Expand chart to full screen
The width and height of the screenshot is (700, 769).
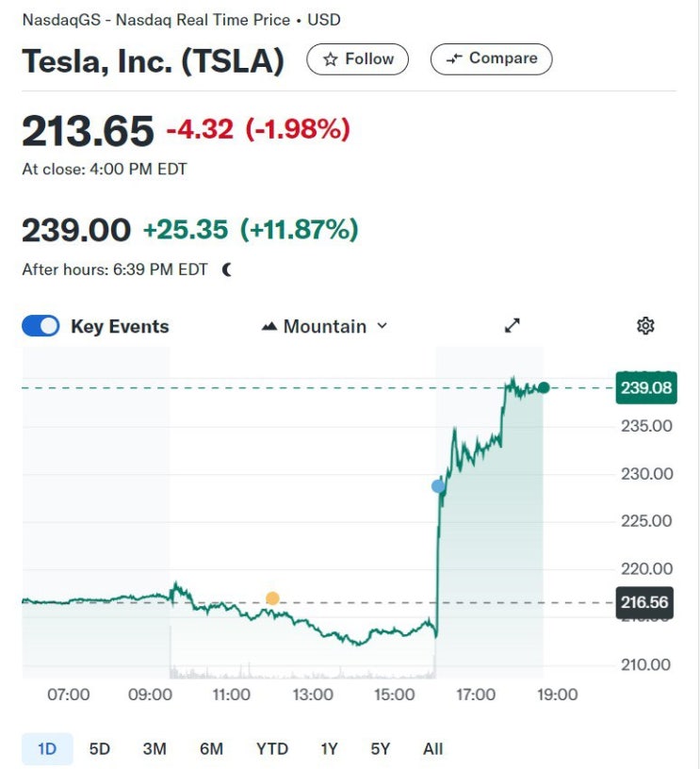[513, 326]
